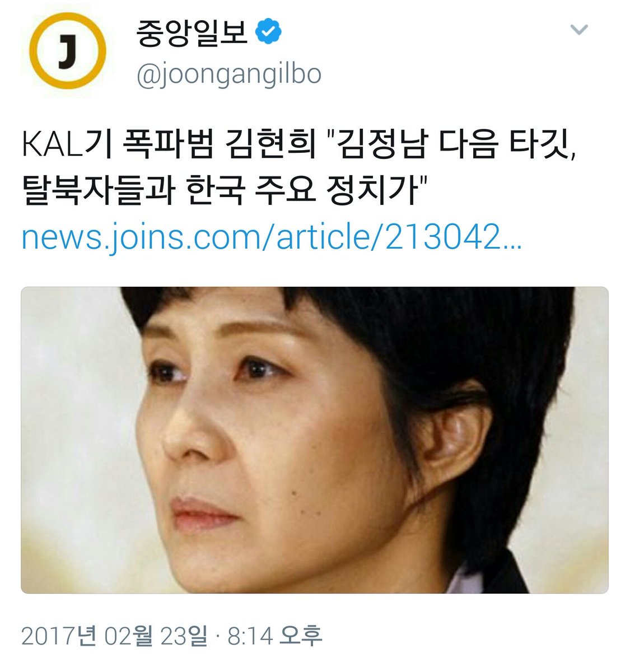
Task: Visit the @joongangilbo handle
Action: (x=229, y=73)
